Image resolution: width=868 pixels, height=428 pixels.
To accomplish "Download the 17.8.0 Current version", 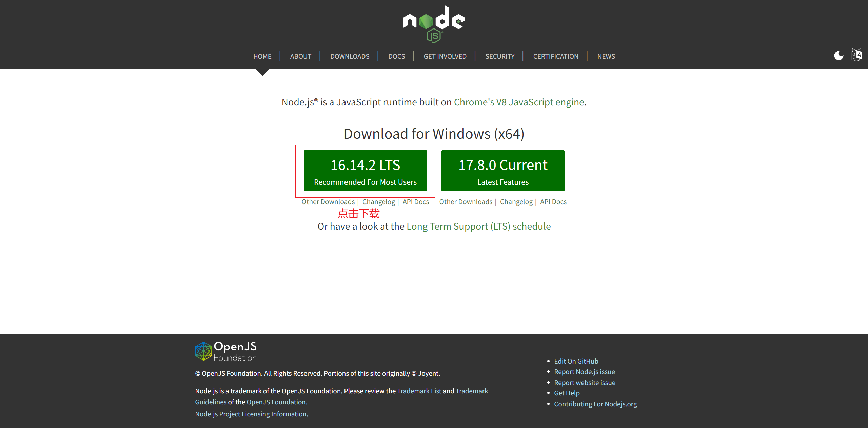I will coord(503,171).
